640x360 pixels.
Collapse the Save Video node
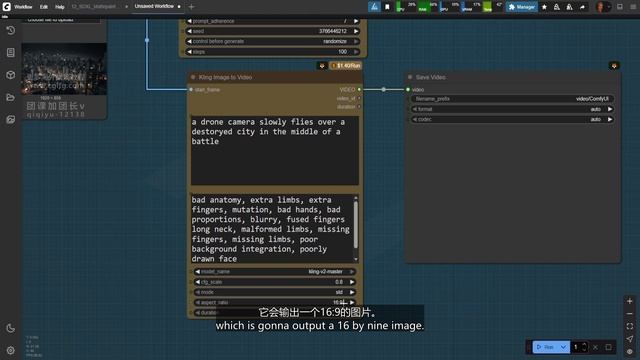410,77
